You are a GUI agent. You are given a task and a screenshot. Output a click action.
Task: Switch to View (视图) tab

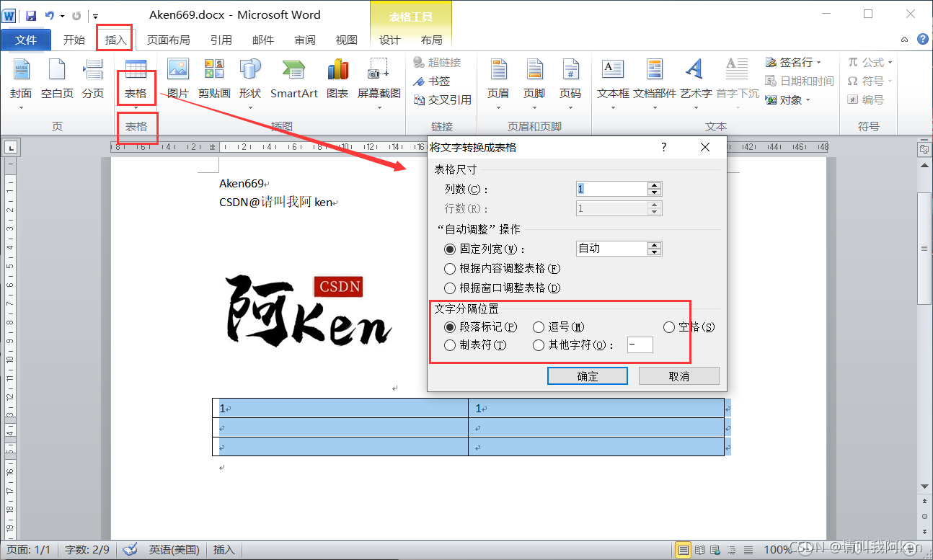(347, 40)
